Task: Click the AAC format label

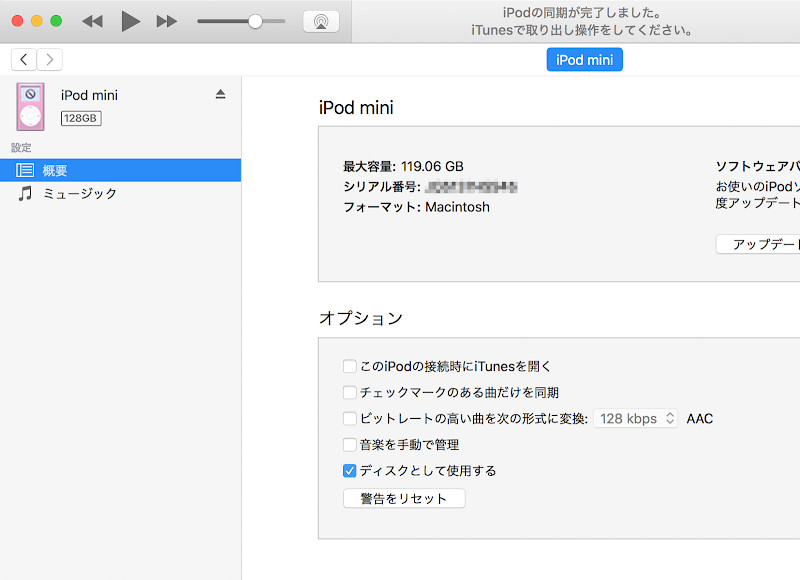Action: pyautogui.click(x=699, y=419)
